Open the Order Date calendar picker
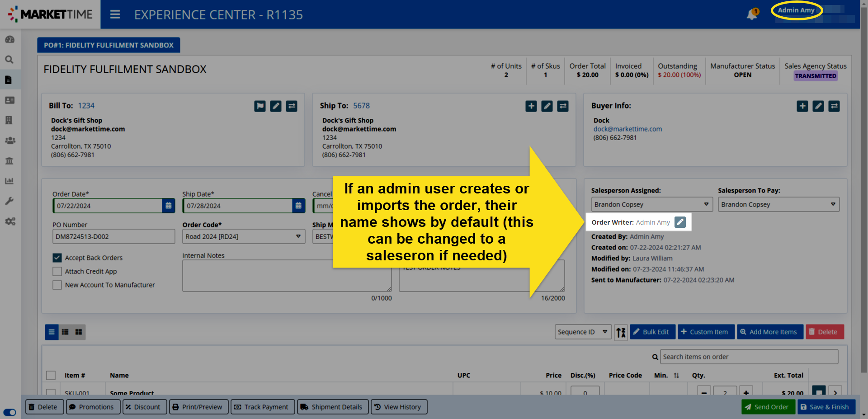The image size is (868, 419). point(168,206)
